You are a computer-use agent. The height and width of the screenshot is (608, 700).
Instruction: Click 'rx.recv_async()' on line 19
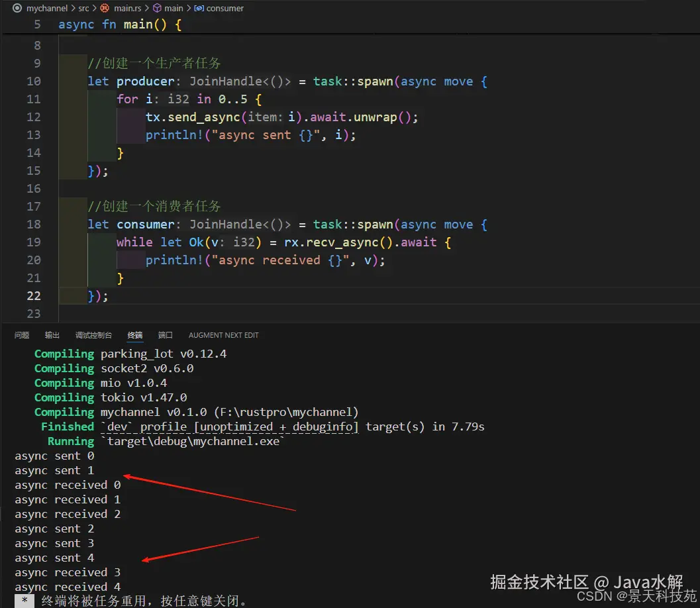point(338,242)
